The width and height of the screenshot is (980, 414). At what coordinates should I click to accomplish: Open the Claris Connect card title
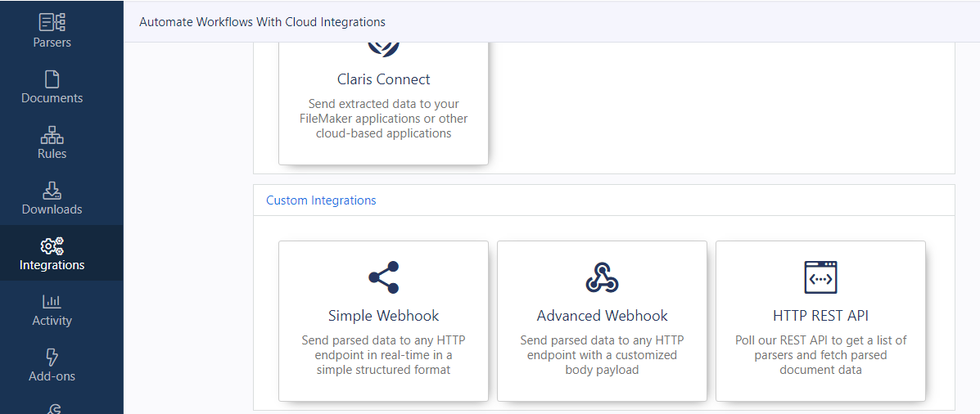coord(384,79)
